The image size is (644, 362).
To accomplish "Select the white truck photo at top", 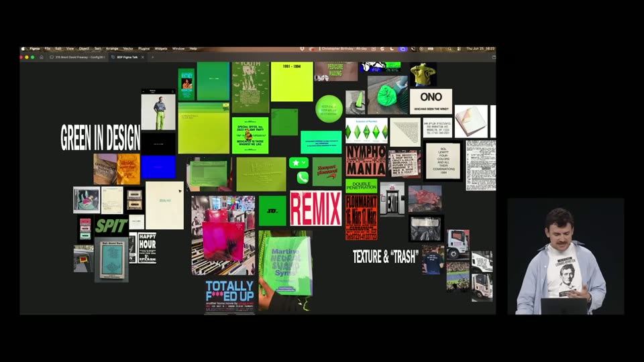I will tap(458, 244).
